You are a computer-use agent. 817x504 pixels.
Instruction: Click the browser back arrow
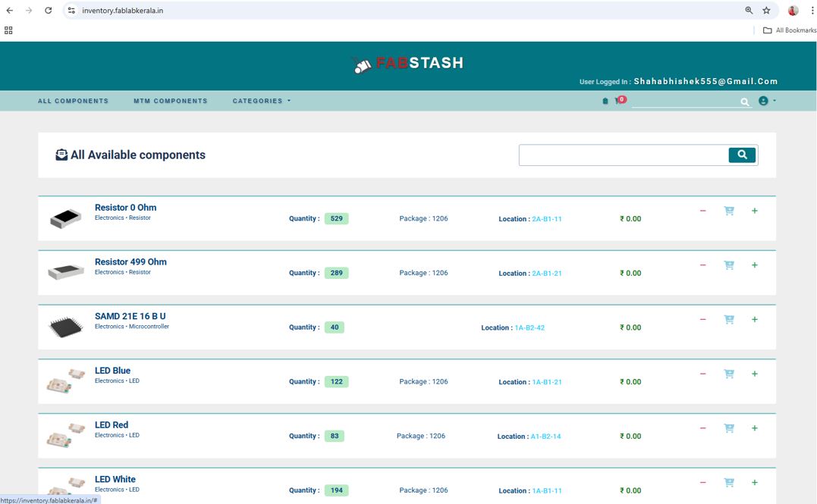pos(9,11)
